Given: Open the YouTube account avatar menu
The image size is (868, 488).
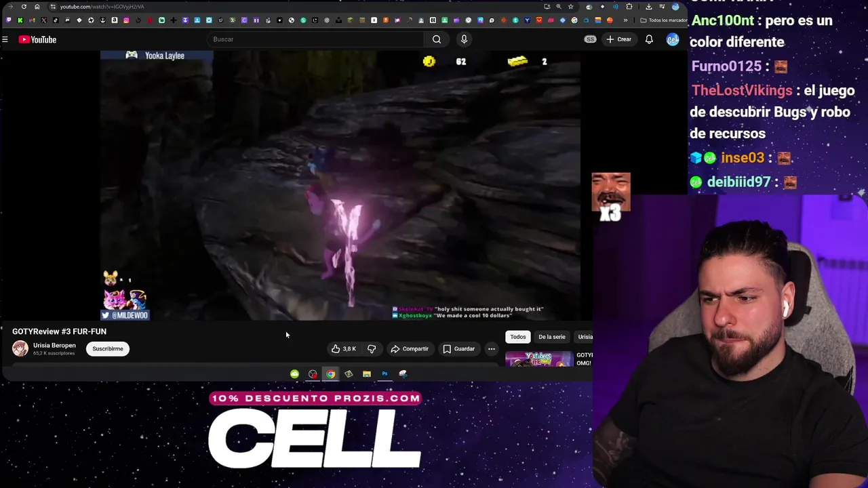Looking at the screenshot, I should [673, 39].
